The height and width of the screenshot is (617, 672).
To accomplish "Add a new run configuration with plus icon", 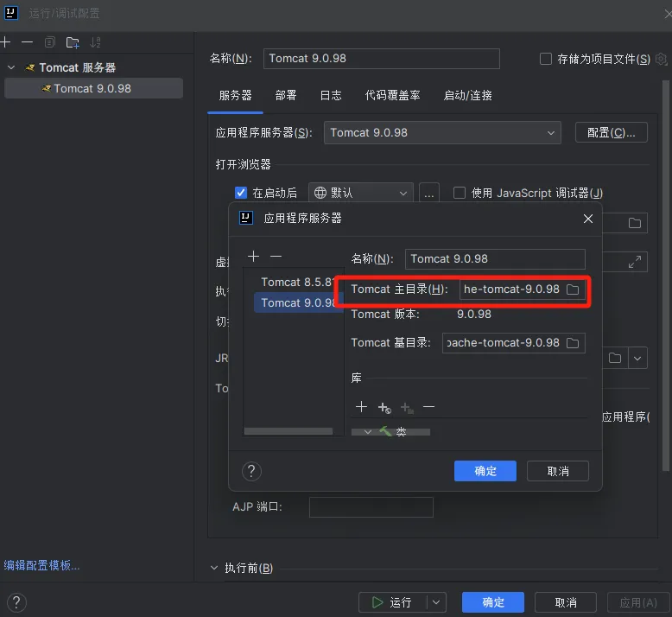I will click(x=5, y=42).
